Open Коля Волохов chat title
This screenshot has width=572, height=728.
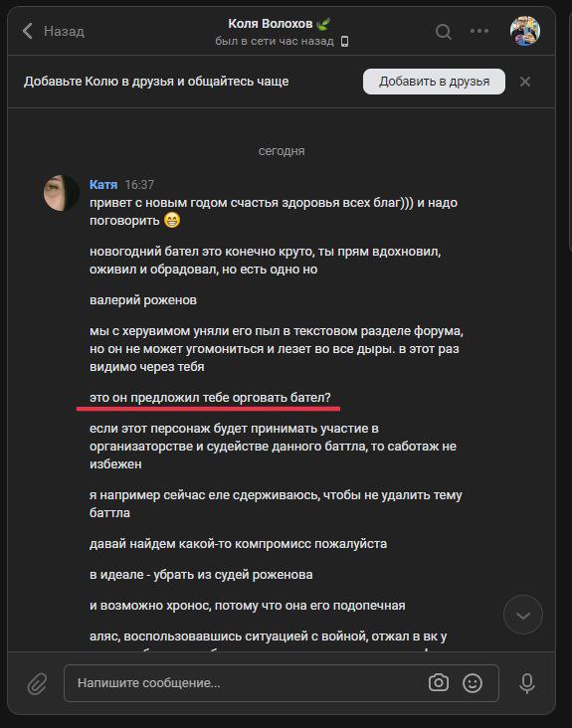[x=271, y=23]
